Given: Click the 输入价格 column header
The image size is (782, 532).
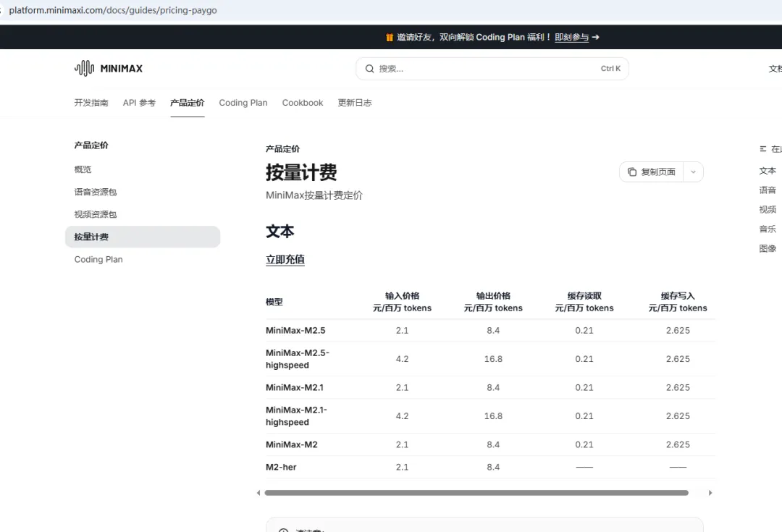Looking at the screenshot, I should tap(402, 302).
